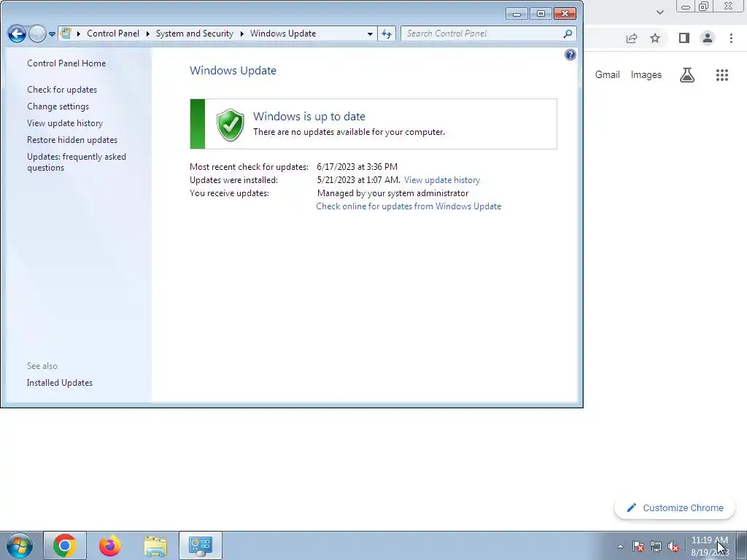747x560 pixels.
Task: Click the taskbar clock
Action: click(709, 546)
